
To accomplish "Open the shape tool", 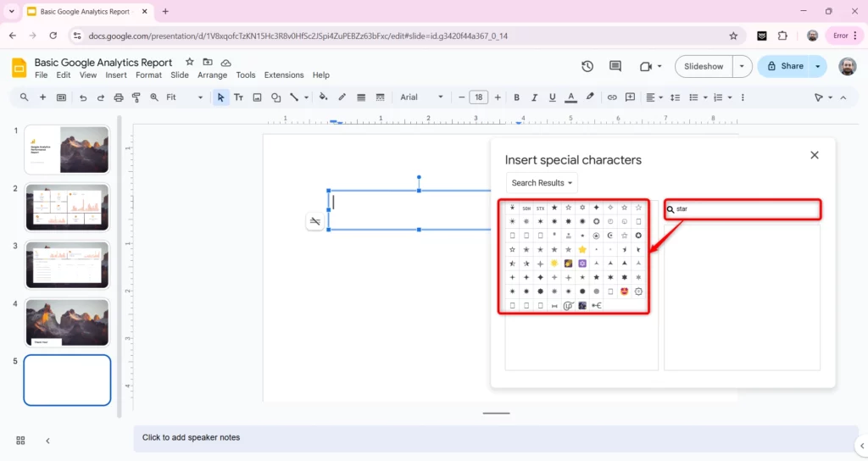I will [275, 97].
